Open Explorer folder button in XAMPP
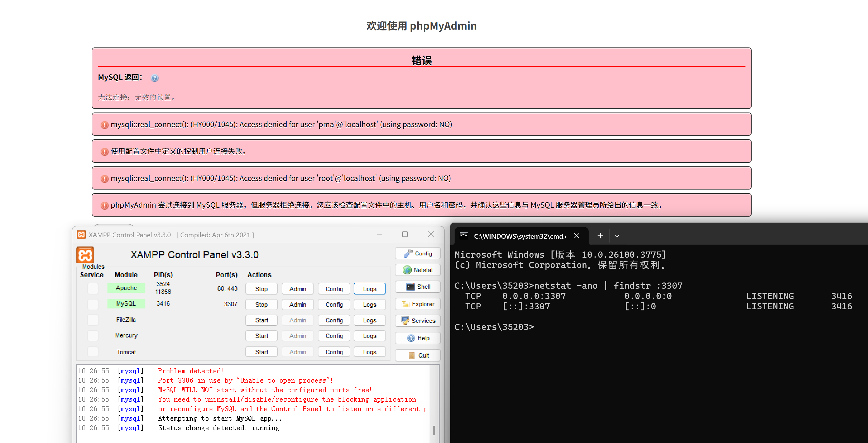This screenshot has width=868, height=443. 418,304
